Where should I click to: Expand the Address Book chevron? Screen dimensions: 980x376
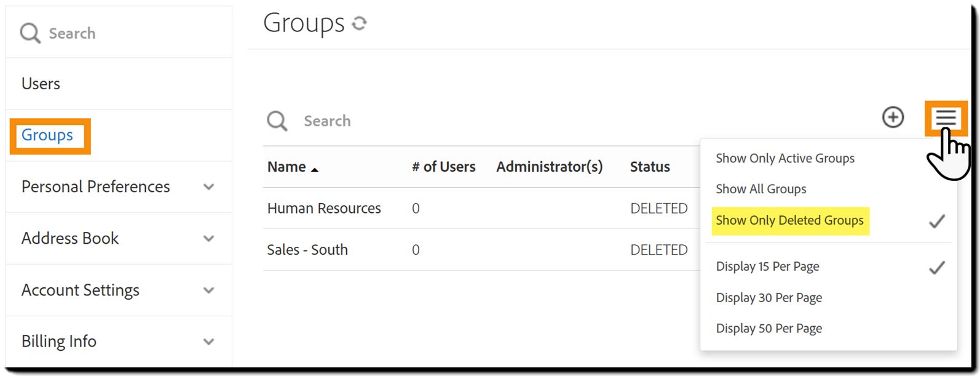click(208, 239)
